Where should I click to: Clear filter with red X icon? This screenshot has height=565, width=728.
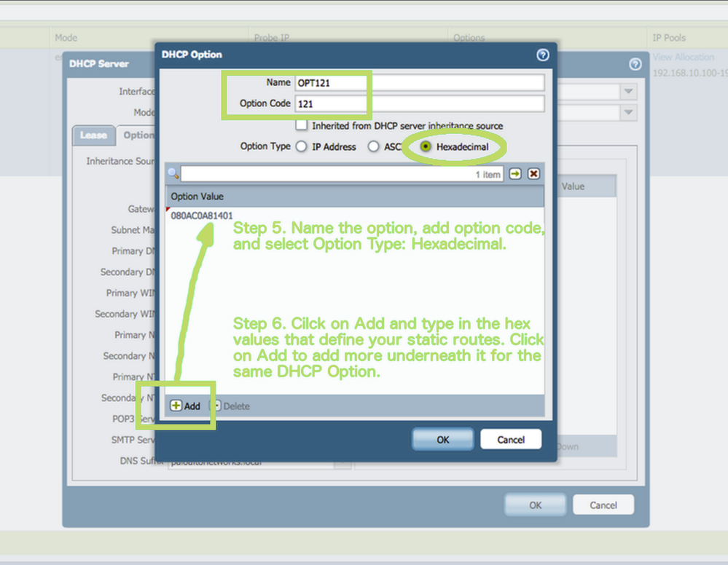(533, 174)
